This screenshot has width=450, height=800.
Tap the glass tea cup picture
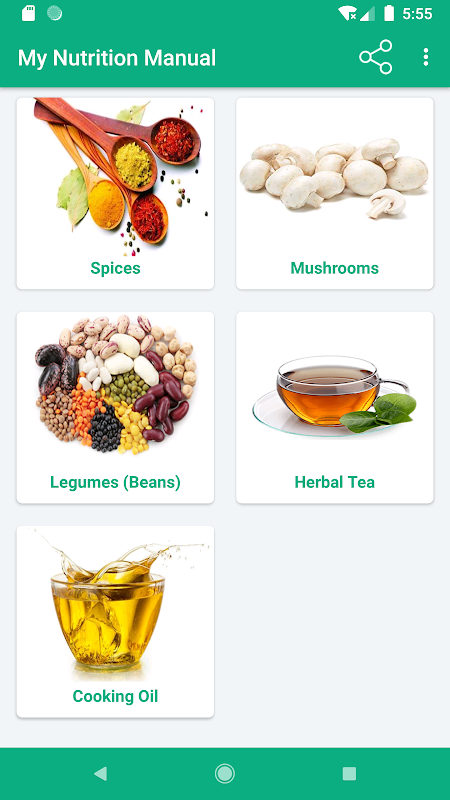tap(335, 396)
